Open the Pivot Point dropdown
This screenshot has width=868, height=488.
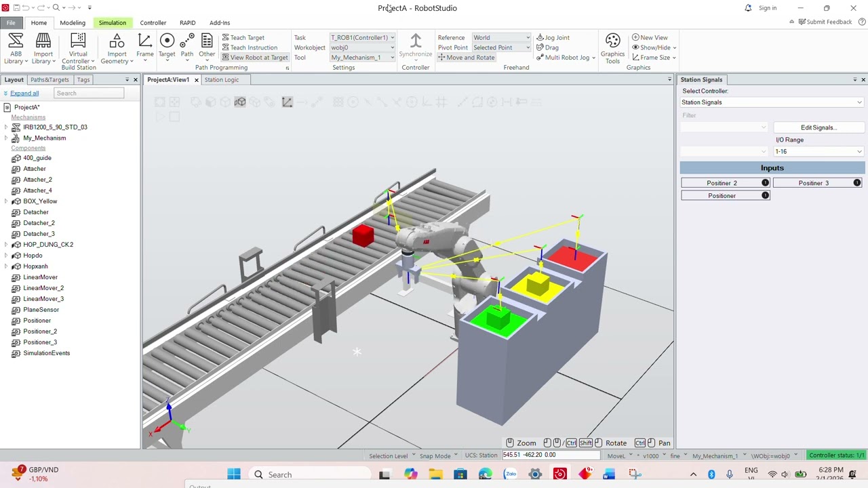tap(501, 47)
